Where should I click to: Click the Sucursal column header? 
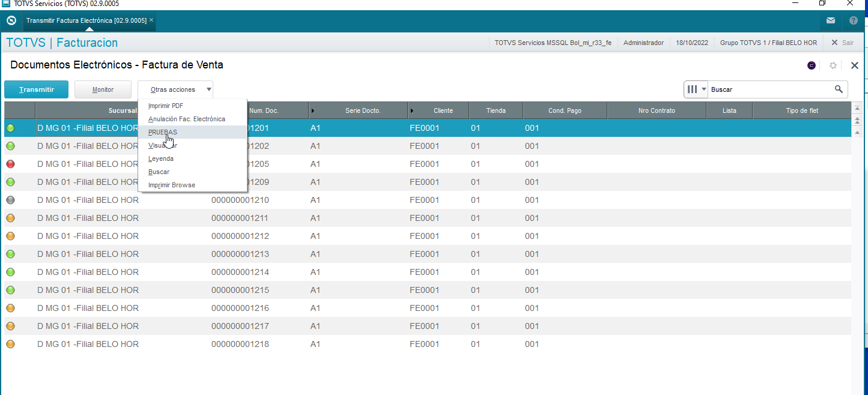point(123,110)
